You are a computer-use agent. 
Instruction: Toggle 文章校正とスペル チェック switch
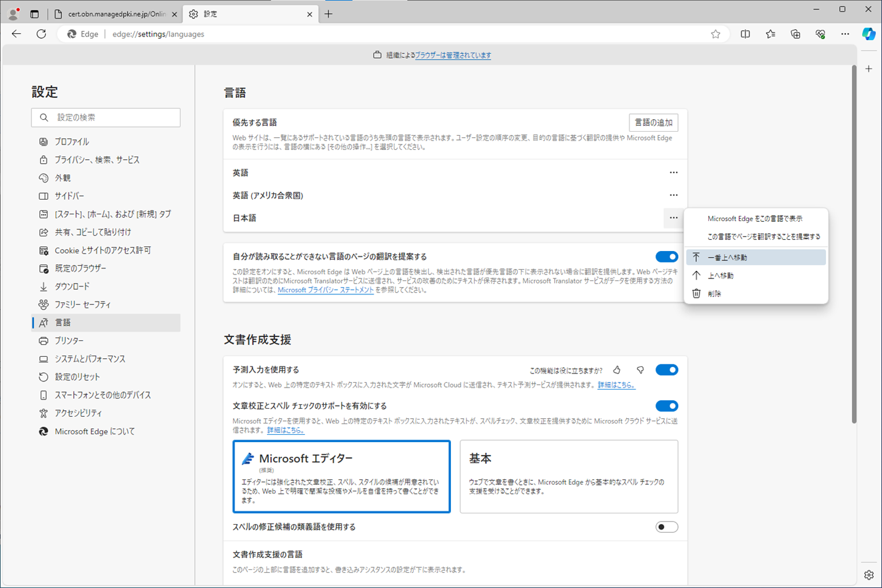coord(667,406)
